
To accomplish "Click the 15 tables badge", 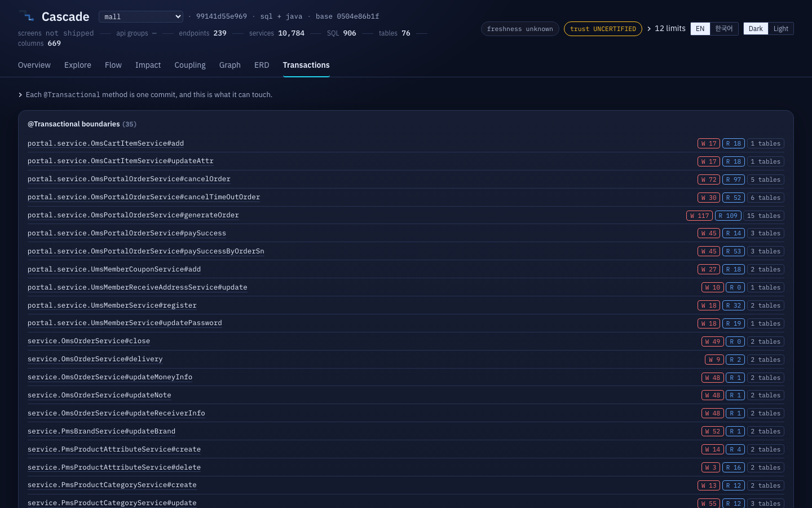I will (764, 216).
